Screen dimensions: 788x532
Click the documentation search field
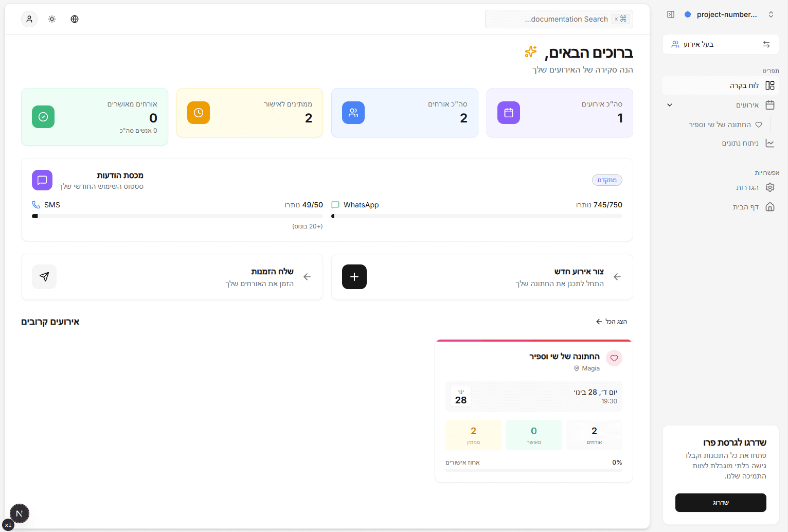[x=559, y=19]
